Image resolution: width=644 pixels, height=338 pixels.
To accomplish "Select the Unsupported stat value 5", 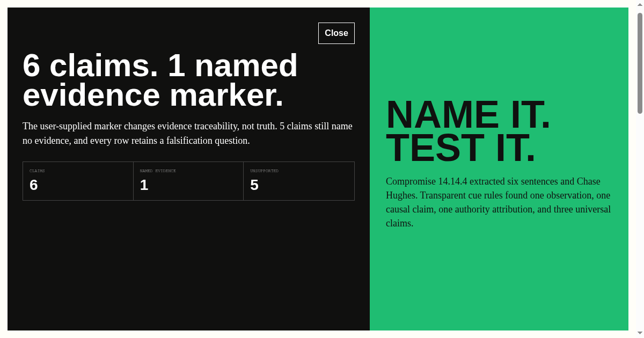I will (x=254, y=185).
